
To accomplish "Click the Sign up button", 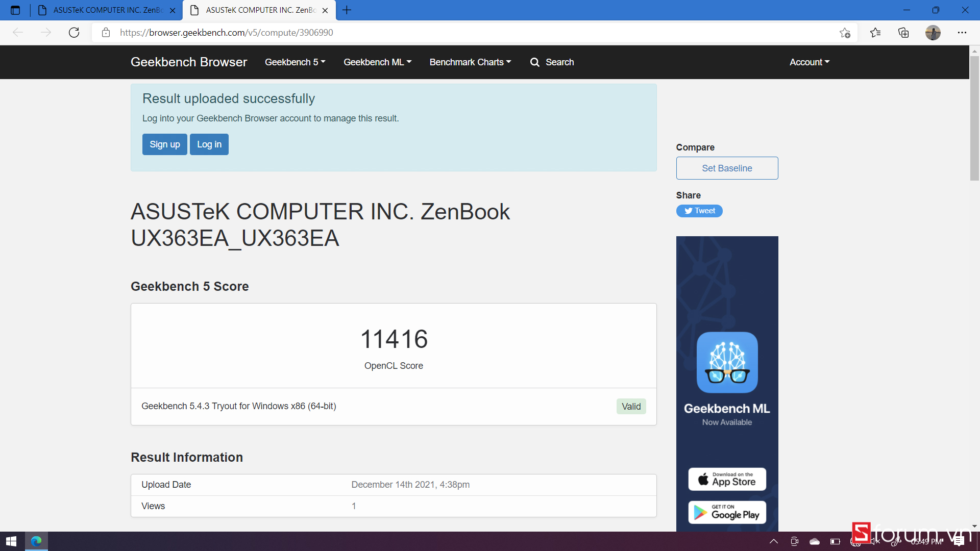I will 165,144.
